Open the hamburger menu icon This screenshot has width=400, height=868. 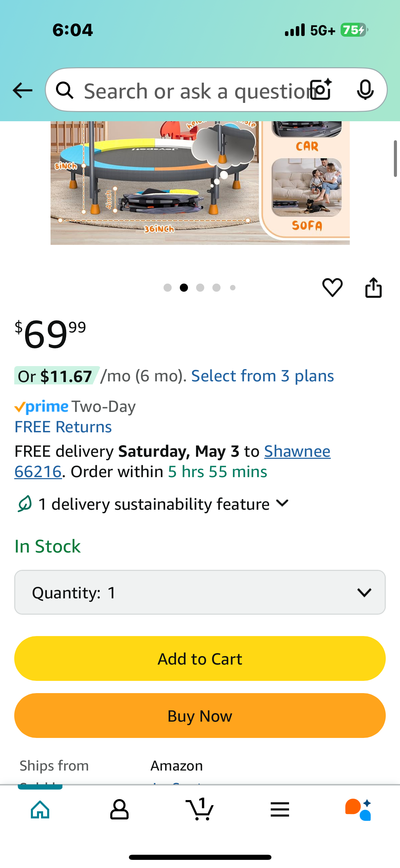(x=280, y=810)
